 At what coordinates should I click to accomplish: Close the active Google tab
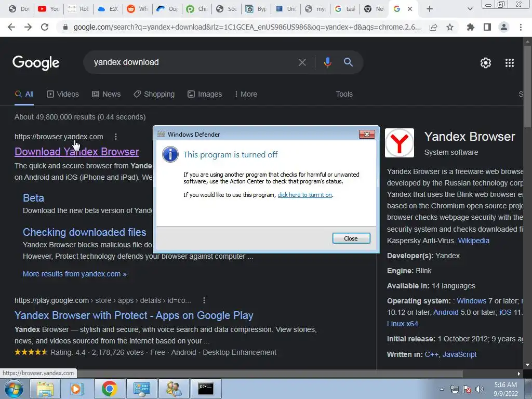click(410, 9)
